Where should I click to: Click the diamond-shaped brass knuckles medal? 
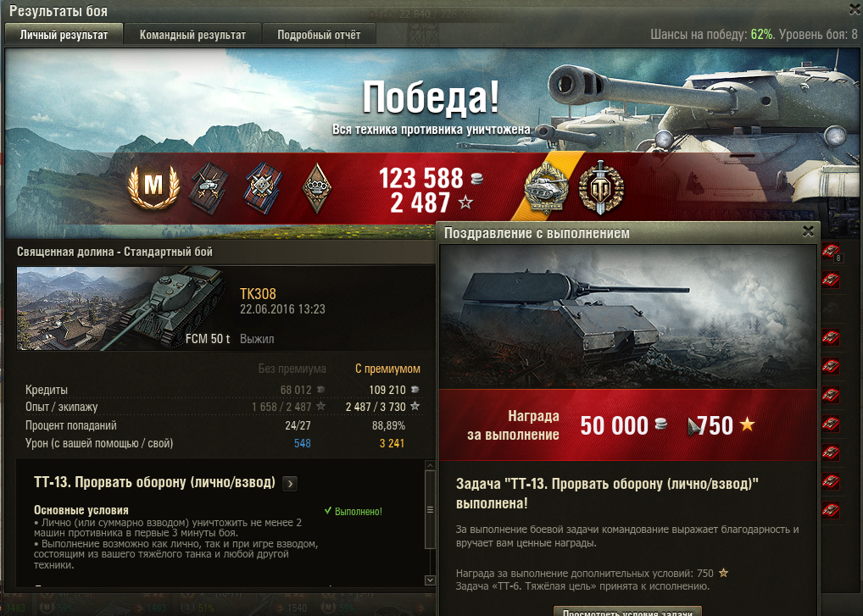click(x=316, y=188)
